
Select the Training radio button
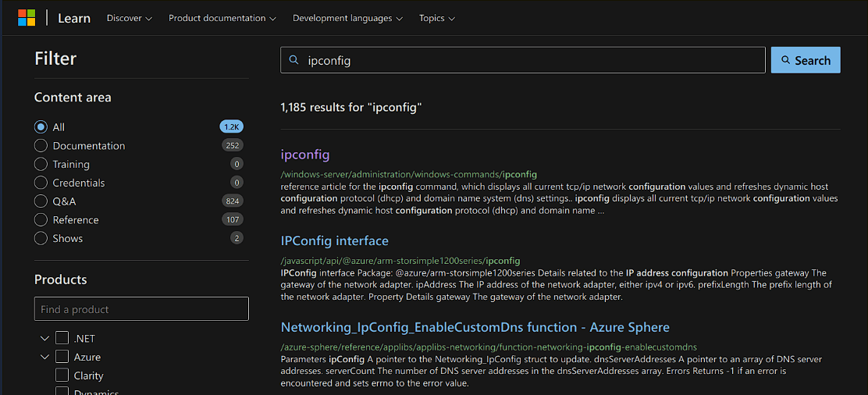pyautogui.click(x=41, y=164)
